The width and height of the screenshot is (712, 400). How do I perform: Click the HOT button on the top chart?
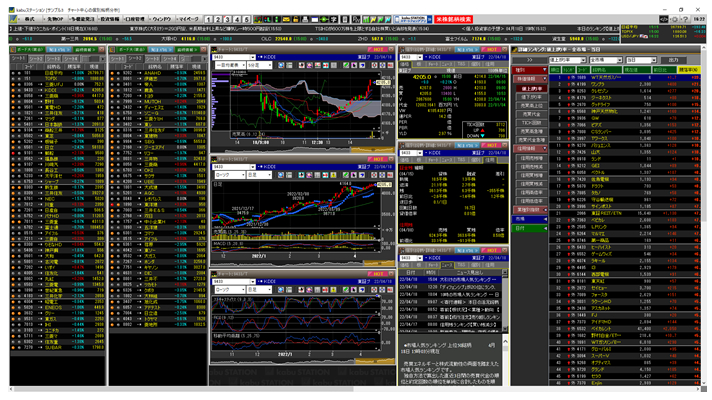pyautogui.click(x=378, y=49)
